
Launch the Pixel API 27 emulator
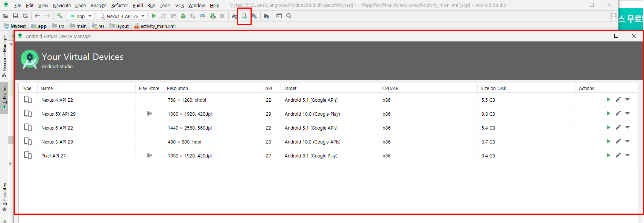608,155
